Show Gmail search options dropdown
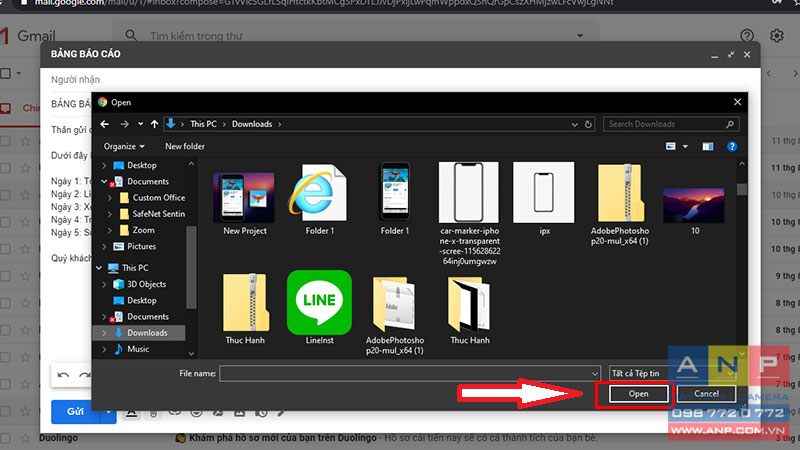This screenshot has width=800, height=450. click(x=580, y=36)
